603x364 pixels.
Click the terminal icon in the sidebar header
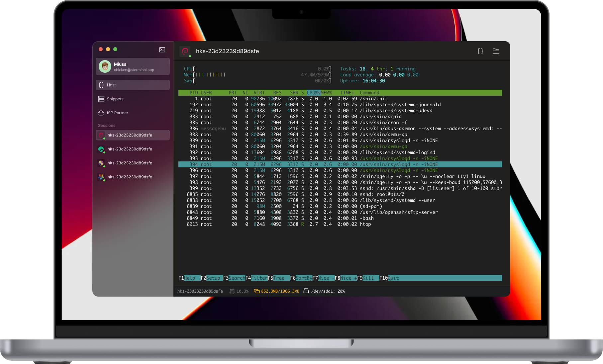click(x=162, y=50)
